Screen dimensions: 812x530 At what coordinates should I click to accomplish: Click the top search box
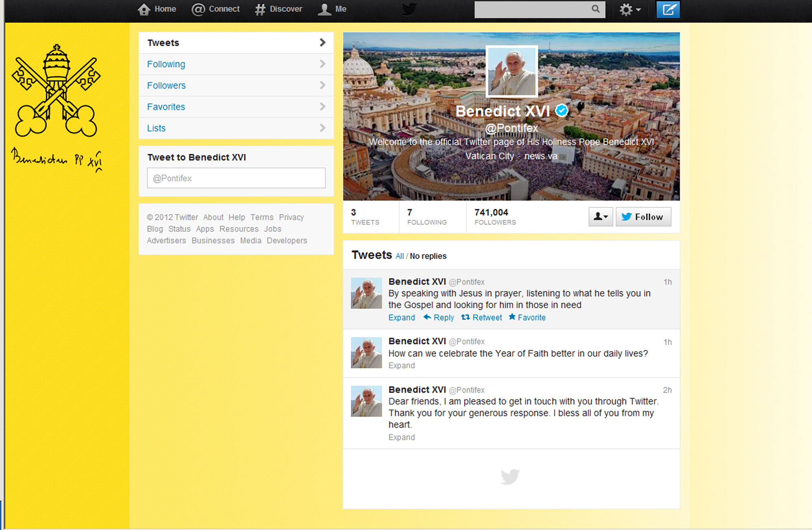pos(540,9)
